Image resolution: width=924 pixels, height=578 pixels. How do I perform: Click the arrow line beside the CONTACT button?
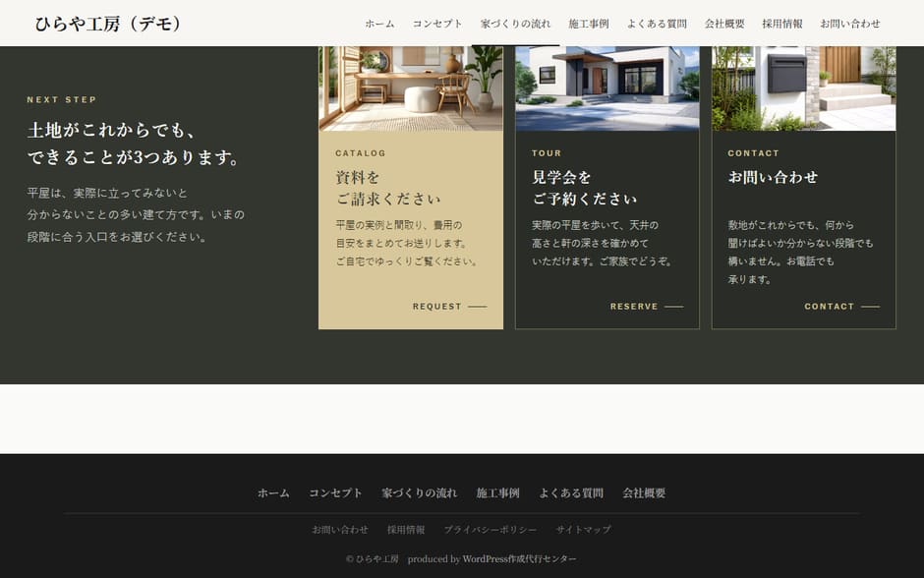pyautogui.click(x=870, y=307)
